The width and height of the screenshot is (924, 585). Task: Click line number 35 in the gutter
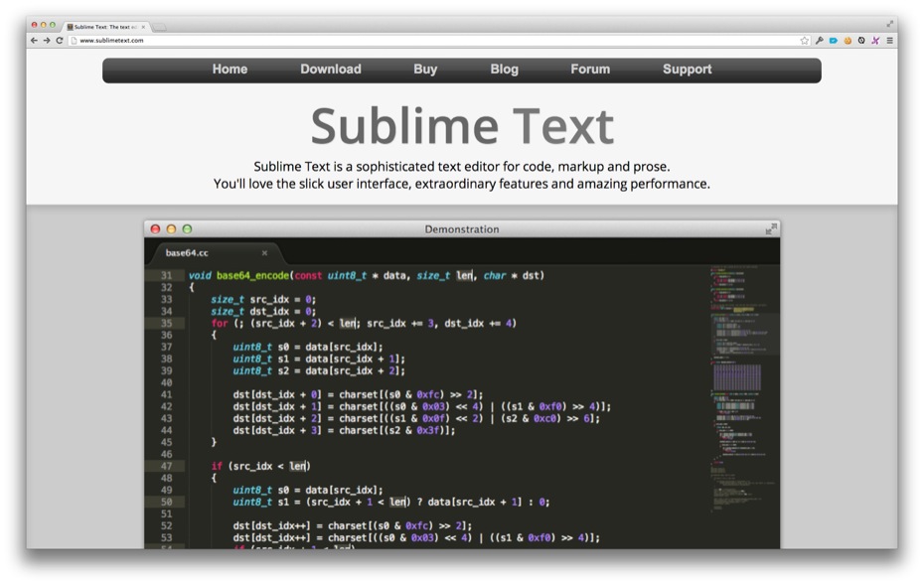[x=166, y=323]
